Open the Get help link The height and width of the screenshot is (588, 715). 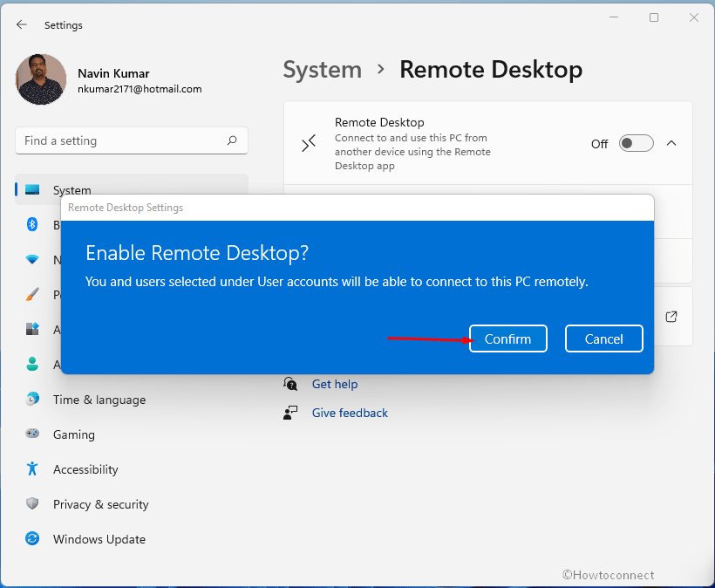pos(335,384)
